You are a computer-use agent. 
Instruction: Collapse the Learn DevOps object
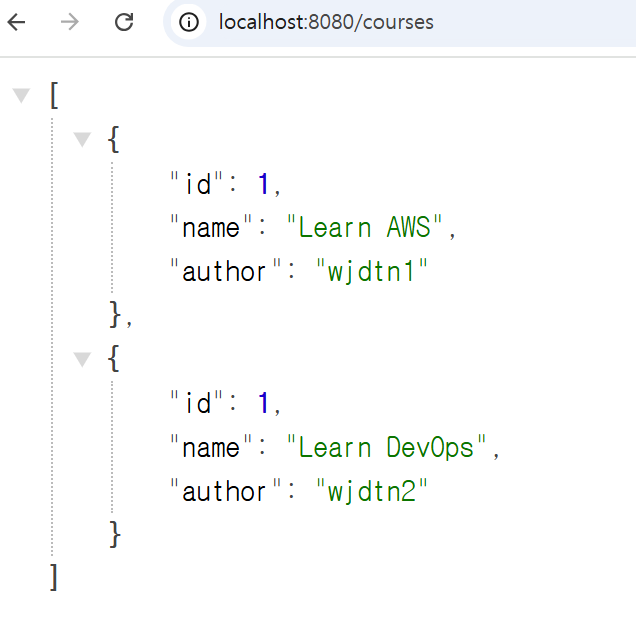point(82,359)
